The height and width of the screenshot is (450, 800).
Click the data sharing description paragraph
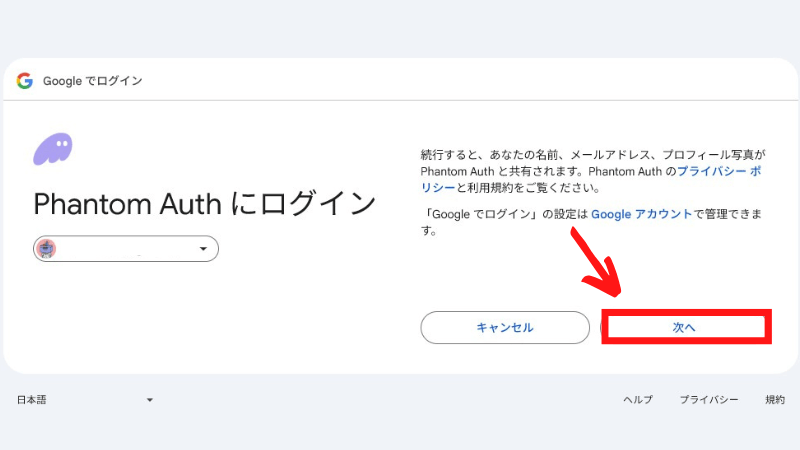(x=593, y=171)
